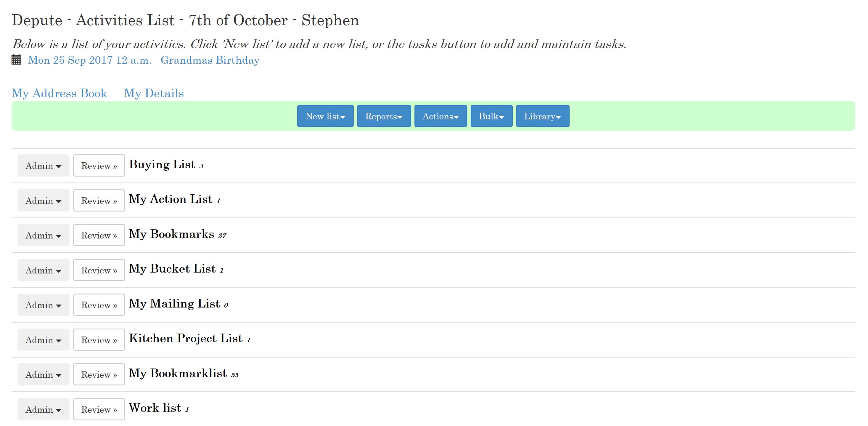Open Grandmas Birthday event link
Image resolution: width=868 pixels, height=426 pixels.
pyautogui.click(x=210, y=60)
